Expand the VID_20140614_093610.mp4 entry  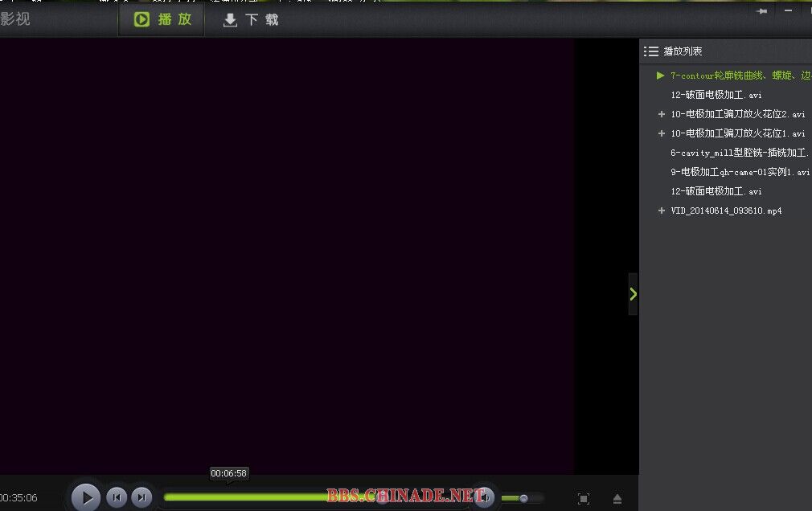[662, 211]
